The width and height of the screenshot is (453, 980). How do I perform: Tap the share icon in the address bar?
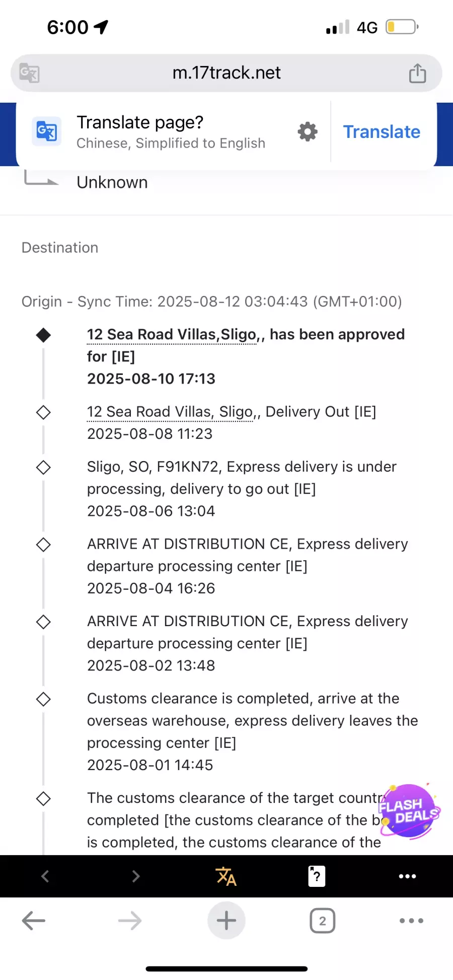417,73
